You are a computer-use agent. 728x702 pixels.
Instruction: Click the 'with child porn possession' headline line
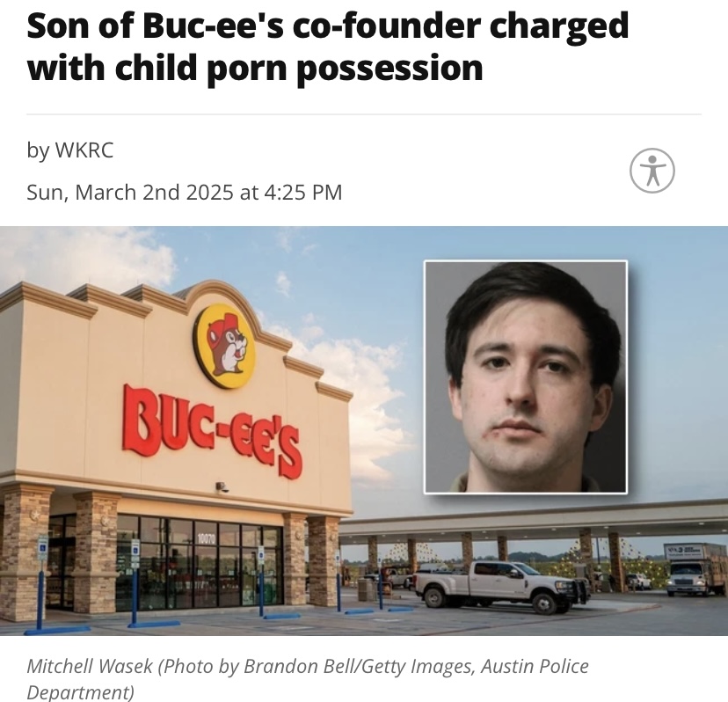point(255,69)
